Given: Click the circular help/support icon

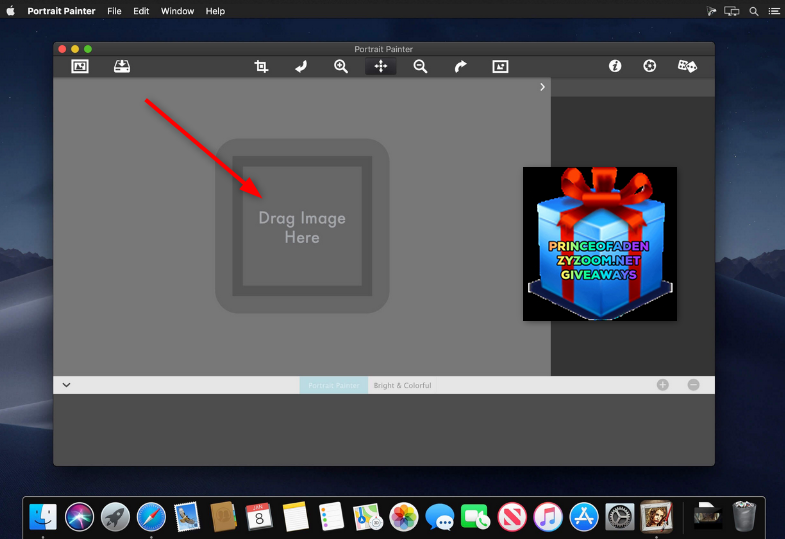Looking at the screenshot, I should pos(649,66).
